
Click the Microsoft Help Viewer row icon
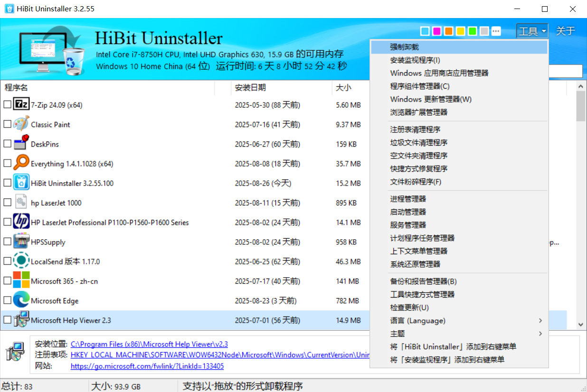coord(21,320)
